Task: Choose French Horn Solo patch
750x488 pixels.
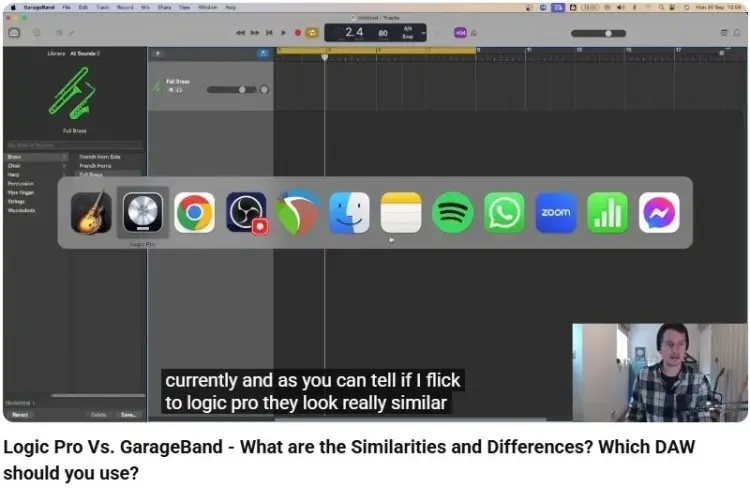Action: click(x=100, y=157)
